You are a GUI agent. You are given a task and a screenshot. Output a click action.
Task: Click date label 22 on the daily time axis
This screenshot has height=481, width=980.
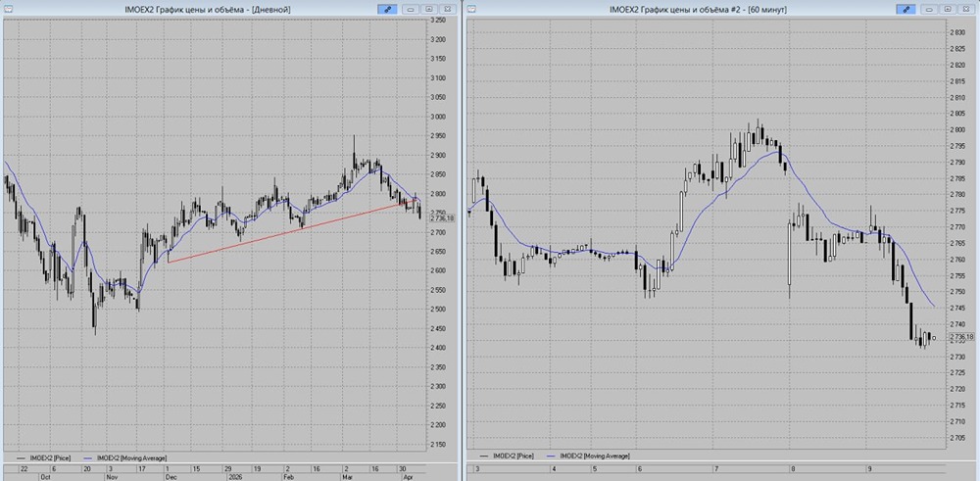pos(24,468)
